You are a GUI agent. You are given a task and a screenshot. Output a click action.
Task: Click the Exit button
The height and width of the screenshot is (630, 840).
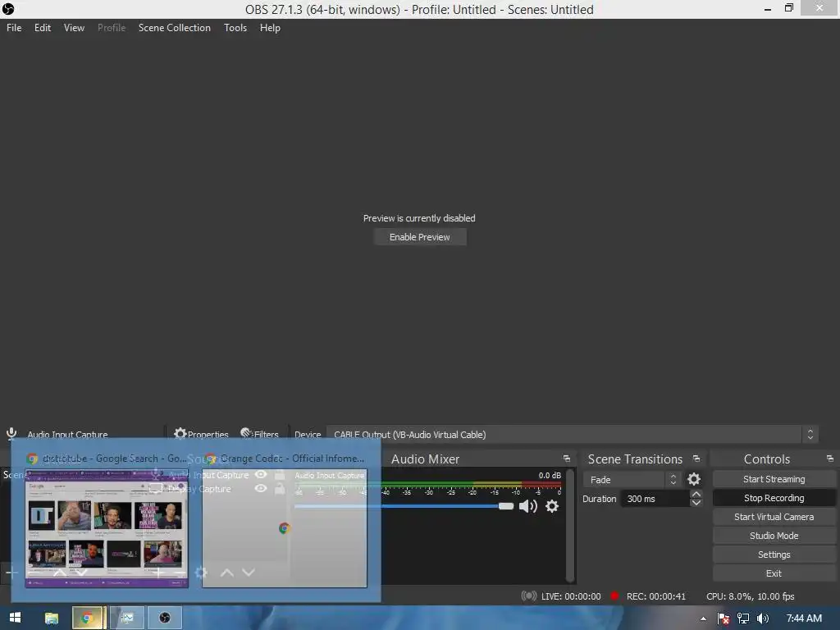pos(774,573)
